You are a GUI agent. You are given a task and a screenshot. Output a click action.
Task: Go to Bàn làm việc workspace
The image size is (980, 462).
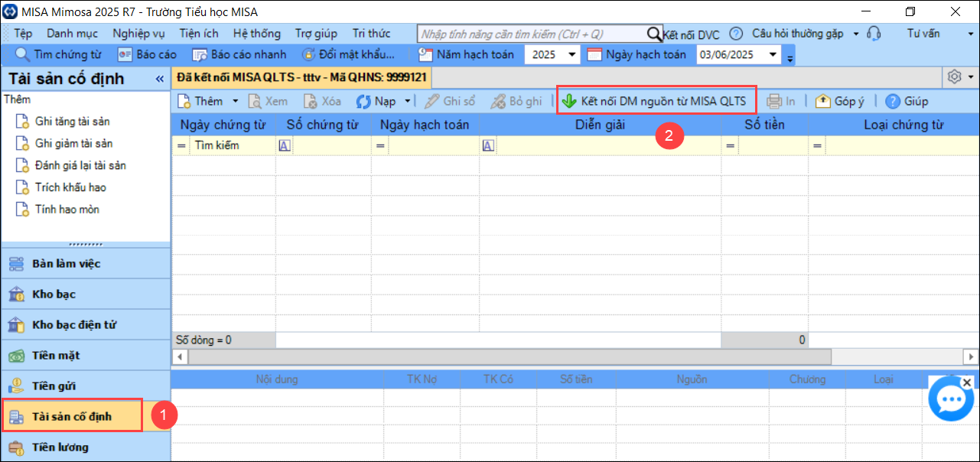coord(86,264)
